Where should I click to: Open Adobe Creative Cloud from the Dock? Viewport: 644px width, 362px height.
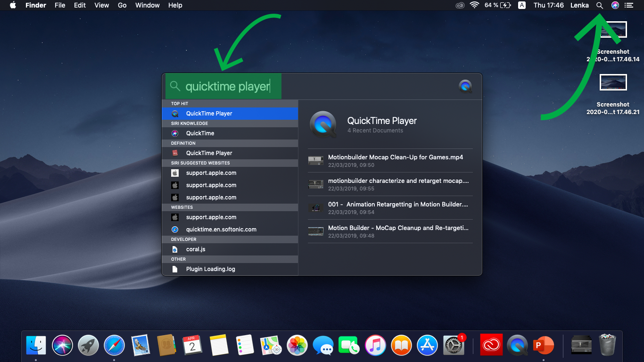pos(491,346)
